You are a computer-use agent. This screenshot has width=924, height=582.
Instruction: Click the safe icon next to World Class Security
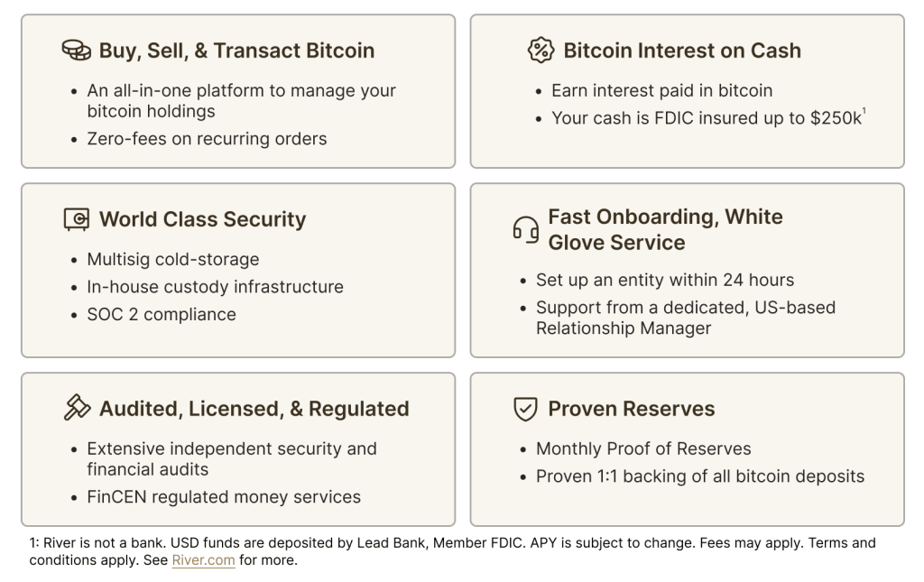pyautogui.click(x=76, y=219)
